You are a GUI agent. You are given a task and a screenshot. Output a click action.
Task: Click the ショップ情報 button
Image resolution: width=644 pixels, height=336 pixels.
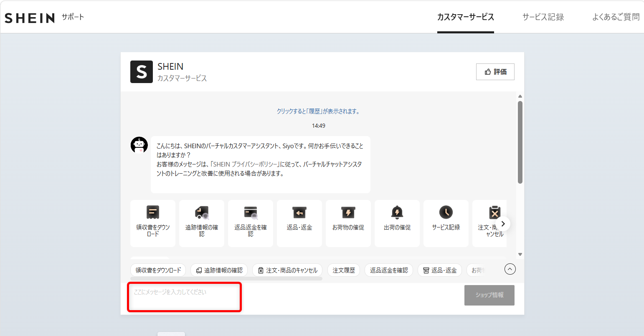tap(489, 295)
